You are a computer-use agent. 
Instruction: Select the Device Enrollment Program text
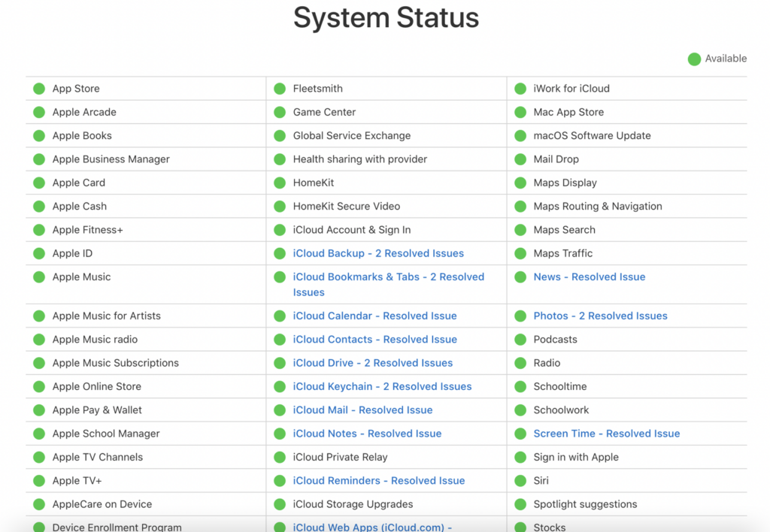[x=117, y=527]
